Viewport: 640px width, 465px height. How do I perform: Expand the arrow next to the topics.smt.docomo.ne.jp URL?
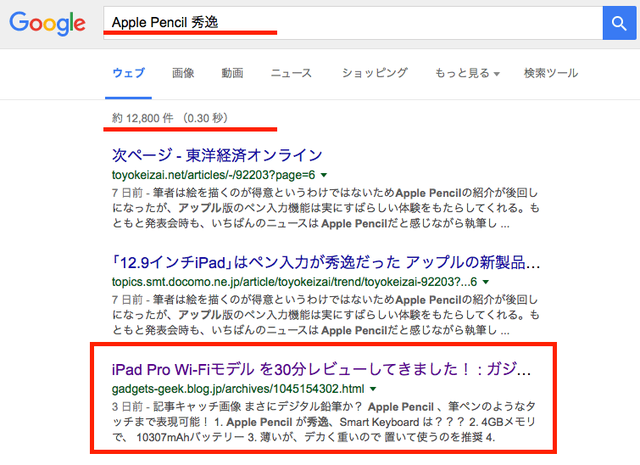click(486, 282)
